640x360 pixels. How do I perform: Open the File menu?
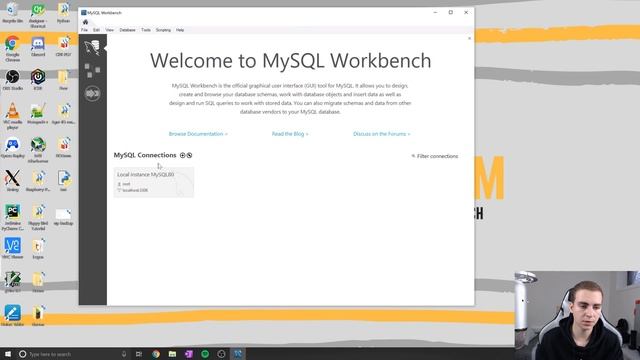click(x=84, y=30)
